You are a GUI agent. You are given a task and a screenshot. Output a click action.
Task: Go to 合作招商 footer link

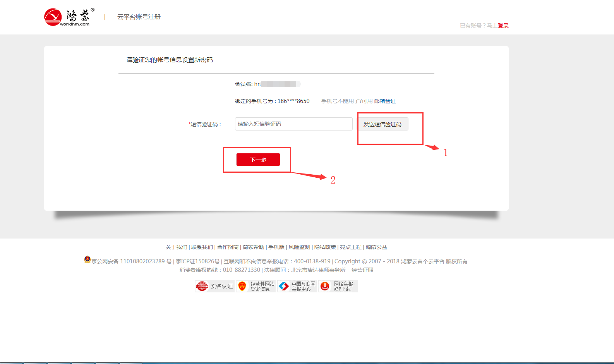click(228, 247)
